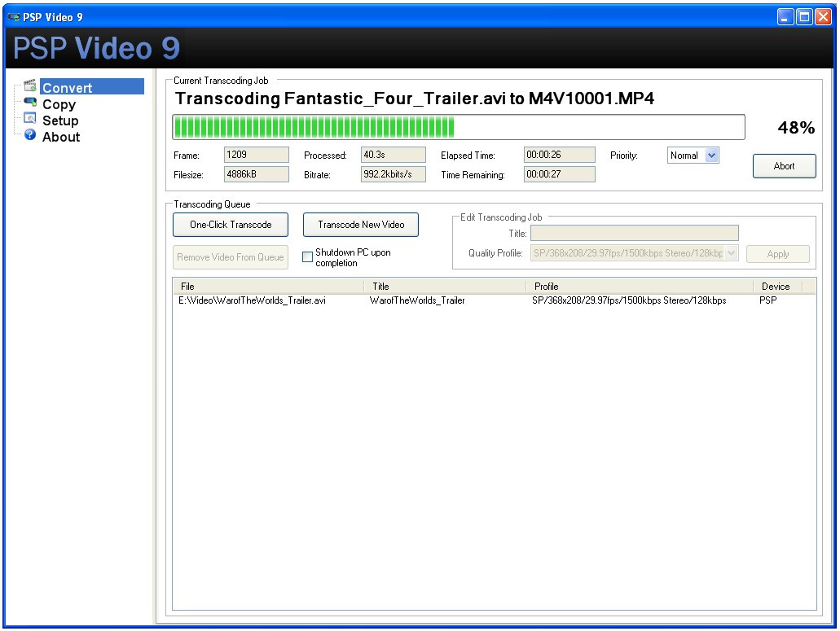840x631 pixels.
Task: Sort queue by Device column header
Action: pos(778,287)
